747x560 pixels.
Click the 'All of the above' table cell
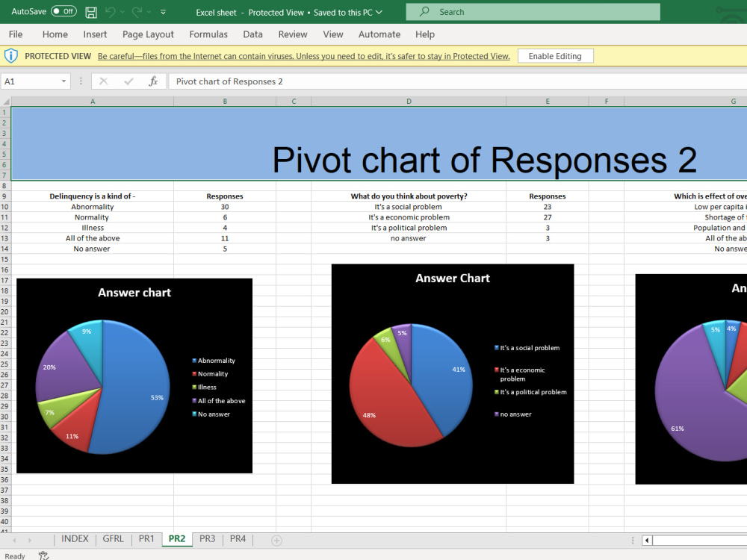coord(93,238)
